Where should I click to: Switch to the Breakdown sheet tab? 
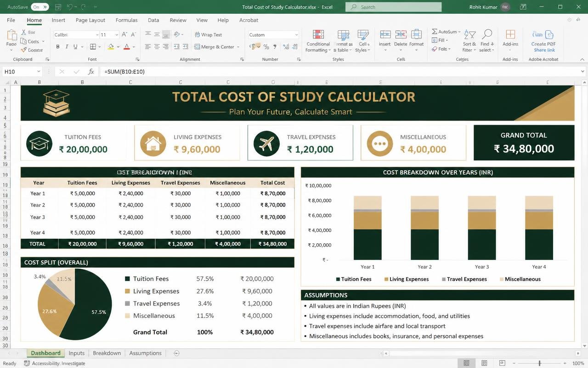[107, 353]
